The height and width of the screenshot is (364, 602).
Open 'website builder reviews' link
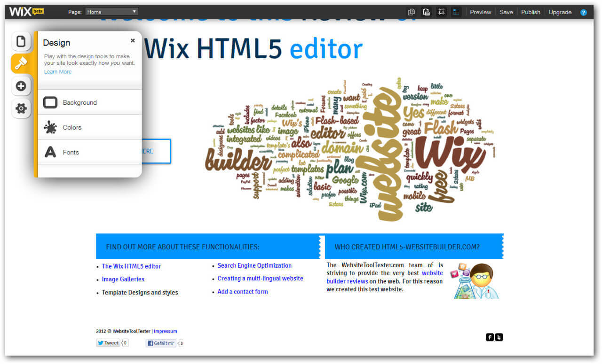[385, 277]
